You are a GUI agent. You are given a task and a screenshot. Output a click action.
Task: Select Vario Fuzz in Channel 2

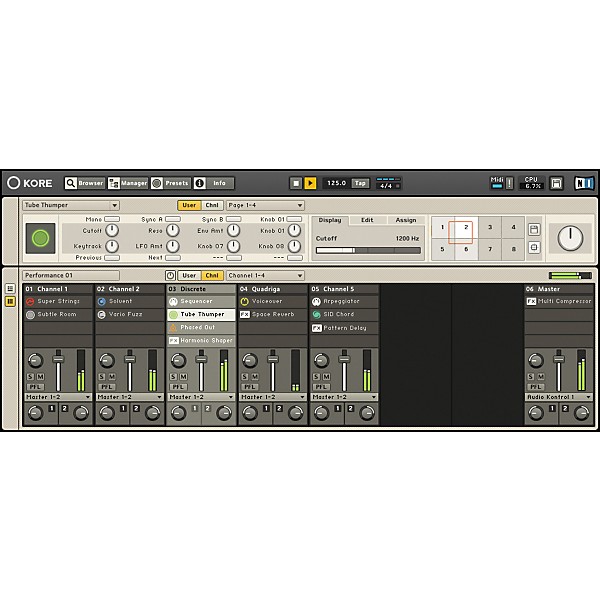coord(130,315)
